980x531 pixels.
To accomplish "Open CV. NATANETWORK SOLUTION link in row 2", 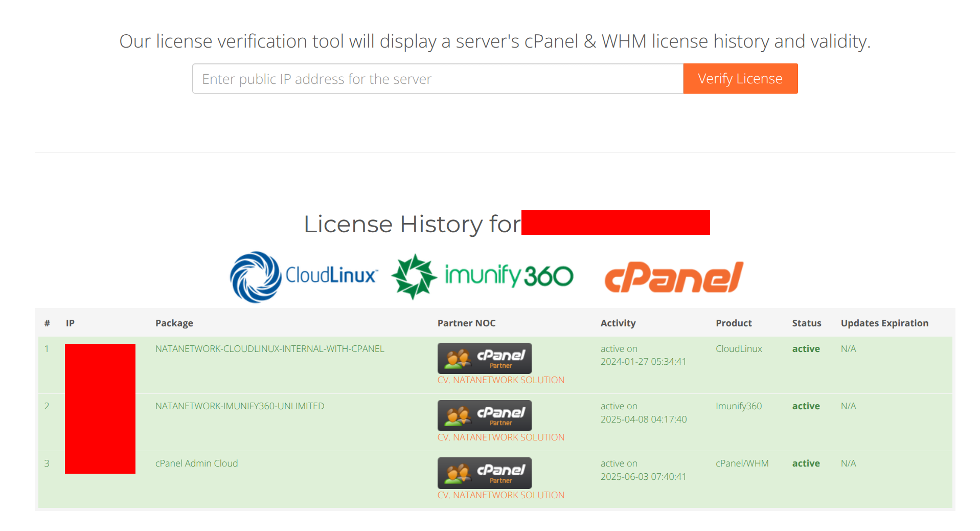I will click(x=501, y=437).
